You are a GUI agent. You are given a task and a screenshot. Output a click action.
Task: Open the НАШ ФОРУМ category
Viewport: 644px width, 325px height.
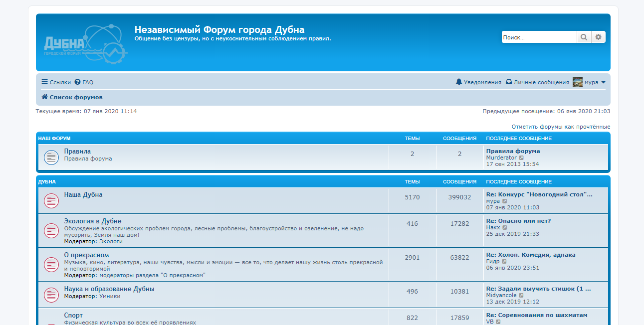[54, 139]
